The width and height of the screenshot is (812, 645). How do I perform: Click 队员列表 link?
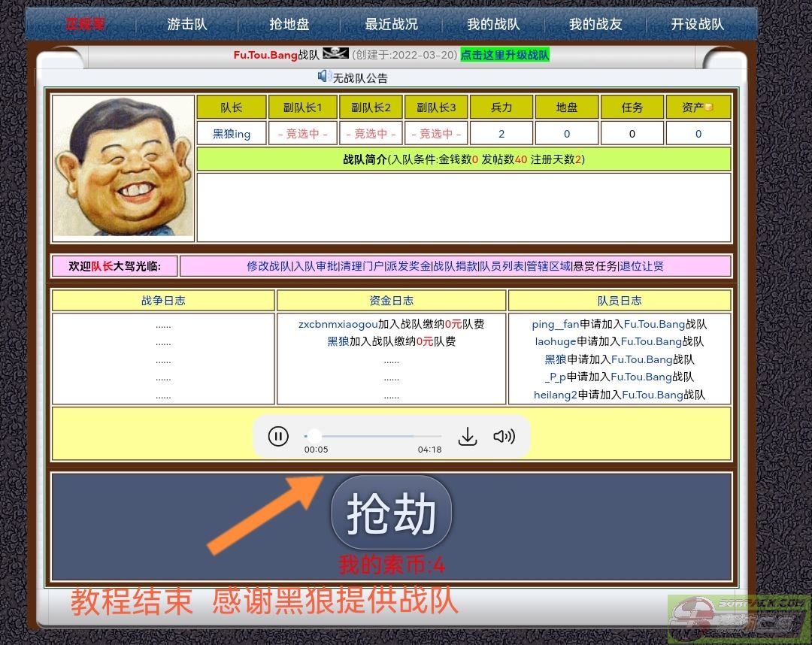[x=501, y=266]
